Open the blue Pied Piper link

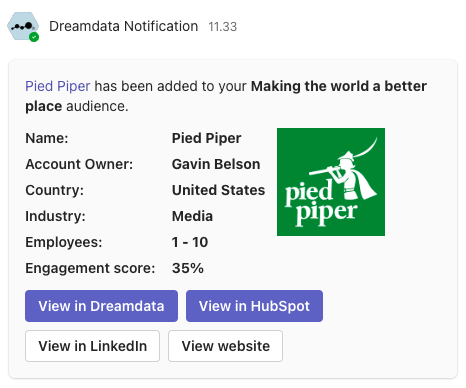point(58,86)
